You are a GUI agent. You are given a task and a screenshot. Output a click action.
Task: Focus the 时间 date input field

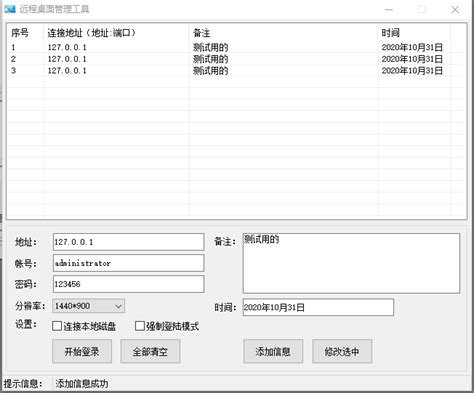pos(318,307)
